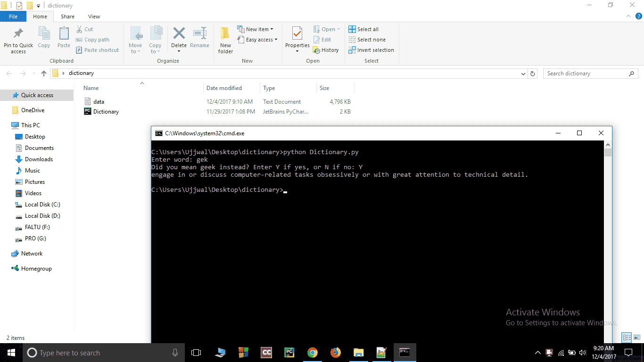Click the Search dictionary input field
The image size is (644, 362).
(x=586, y=74)
